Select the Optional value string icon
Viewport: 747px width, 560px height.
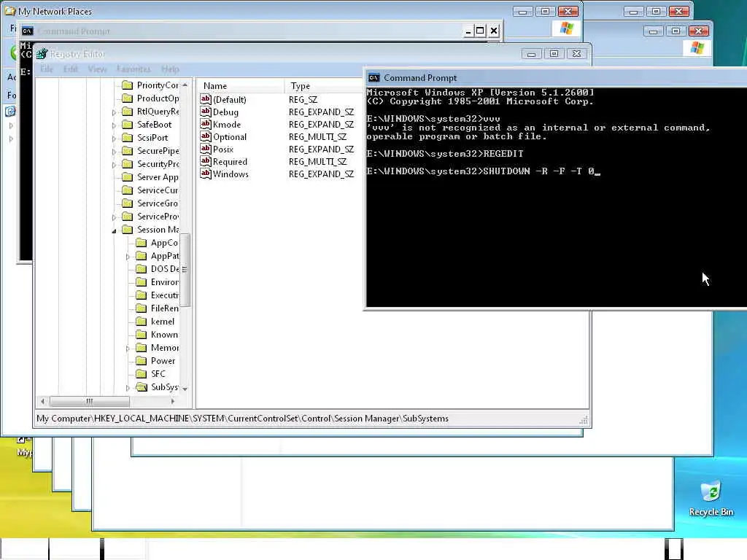[205, 136]
